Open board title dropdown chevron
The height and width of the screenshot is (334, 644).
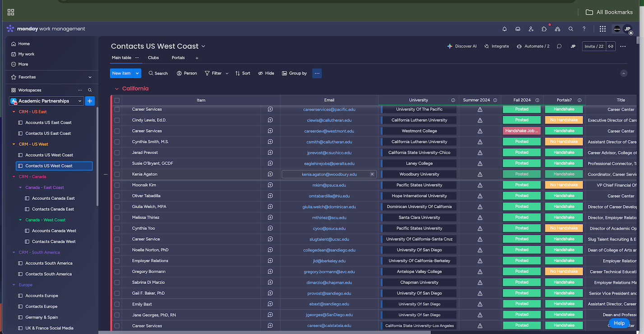pyautogui.click(x=204, y=46)
